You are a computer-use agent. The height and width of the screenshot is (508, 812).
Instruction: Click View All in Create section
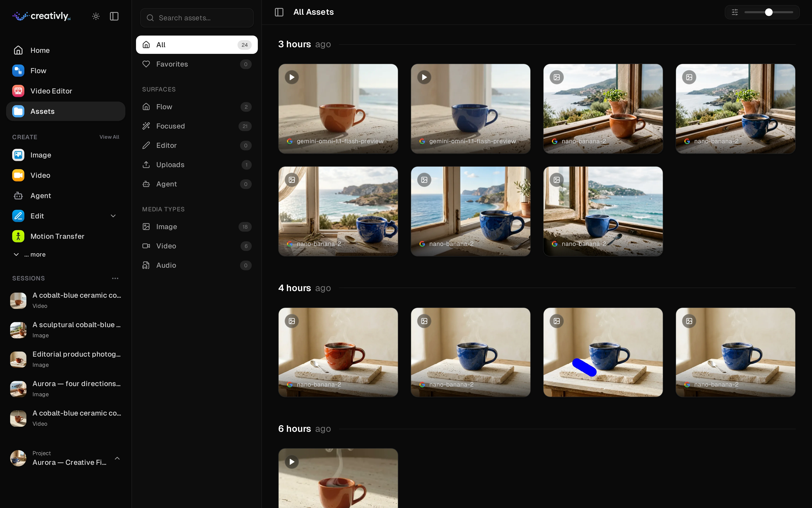tap(109, 137)
